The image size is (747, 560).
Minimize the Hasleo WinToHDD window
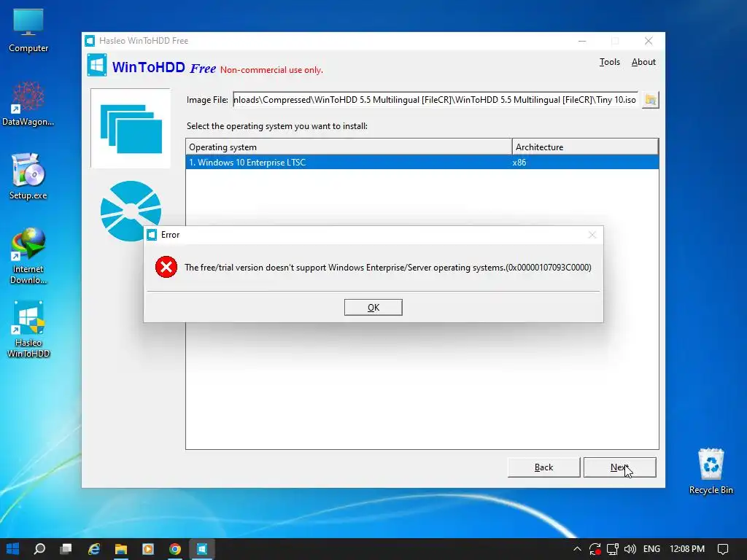tap(582, 41)
